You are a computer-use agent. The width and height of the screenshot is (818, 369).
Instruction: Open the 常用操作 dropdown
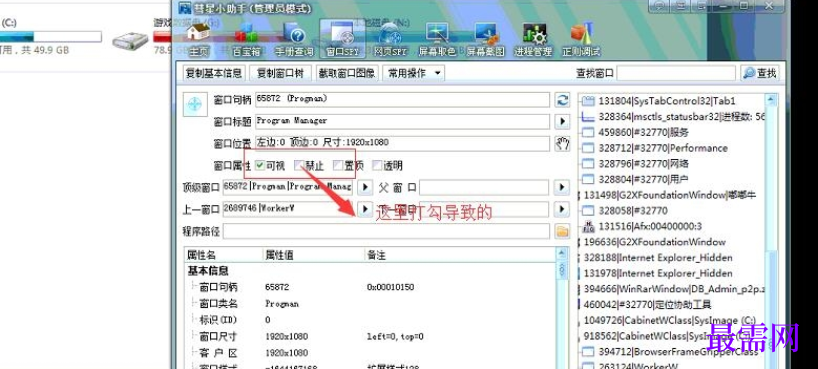pos(414,73)
